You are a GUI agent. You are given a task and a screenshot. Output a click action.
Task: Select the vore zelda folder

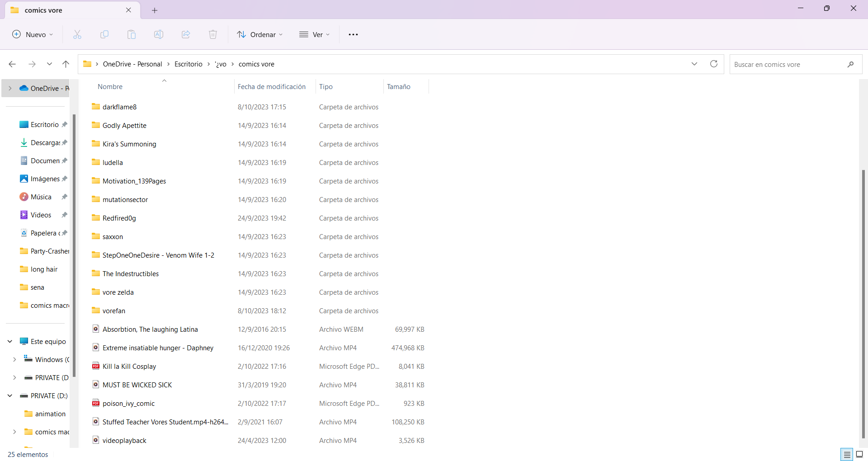click(x=118, y=292)
